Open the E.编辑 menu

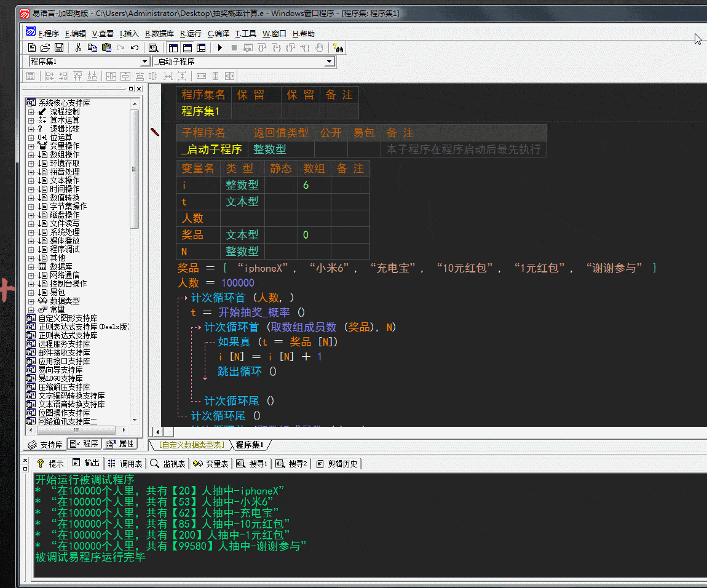[x=75, y=34]
